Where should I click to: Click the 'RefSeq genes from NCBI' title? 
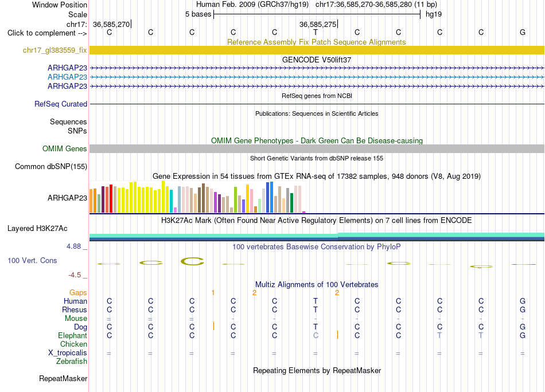[317, 96]
